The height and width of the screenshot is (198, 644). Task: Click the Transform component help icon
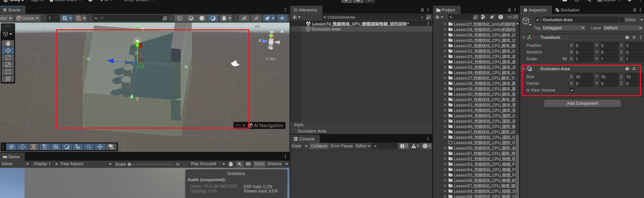(x=627, y=37)
